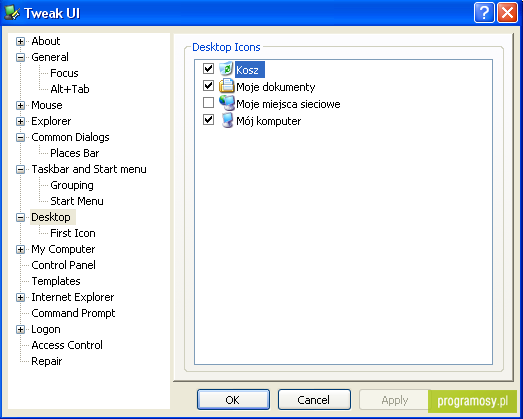
Task: Select the Grouping tree item
Action: click(x=72, y=185)
